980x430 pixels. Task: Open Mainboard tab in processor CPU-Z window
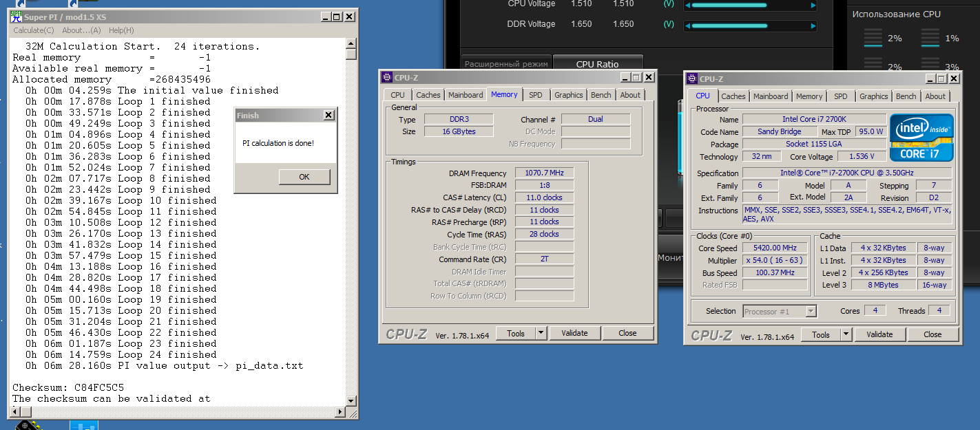tap(771, 96)
